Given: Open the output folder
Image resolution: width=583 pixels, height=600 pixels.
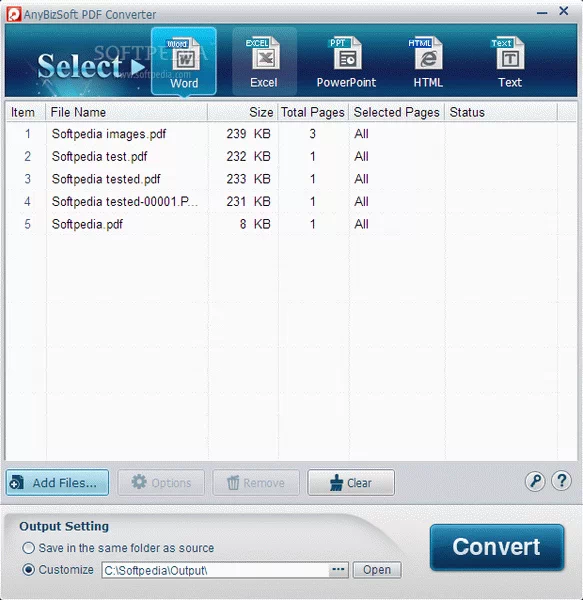Looking at the screenshot, I should click(x=377, y=570).
